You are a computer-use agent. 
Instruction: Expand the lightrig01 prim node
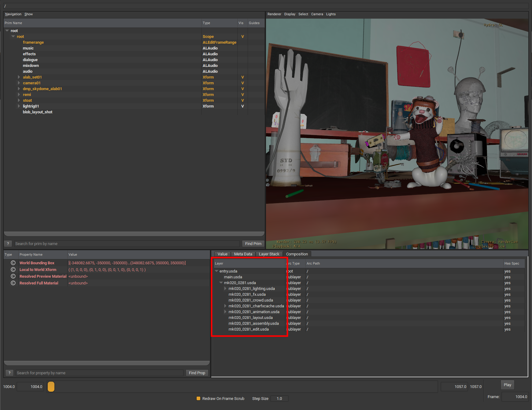tap(19, 106)
